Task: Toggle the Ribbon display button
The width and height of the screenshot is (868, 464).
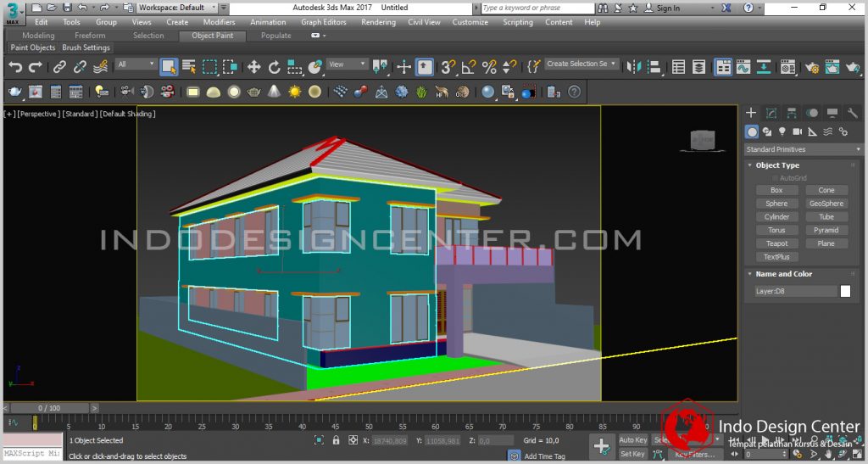Action: (722, 67)
